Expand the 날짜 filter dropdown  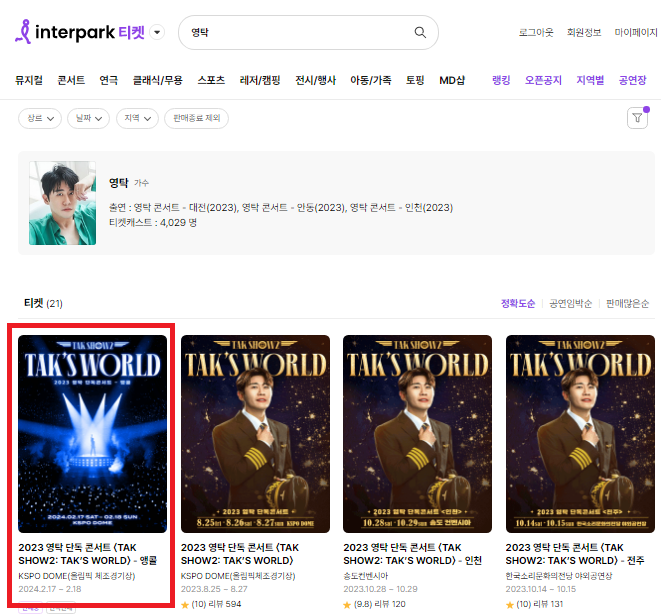[89, 118]
